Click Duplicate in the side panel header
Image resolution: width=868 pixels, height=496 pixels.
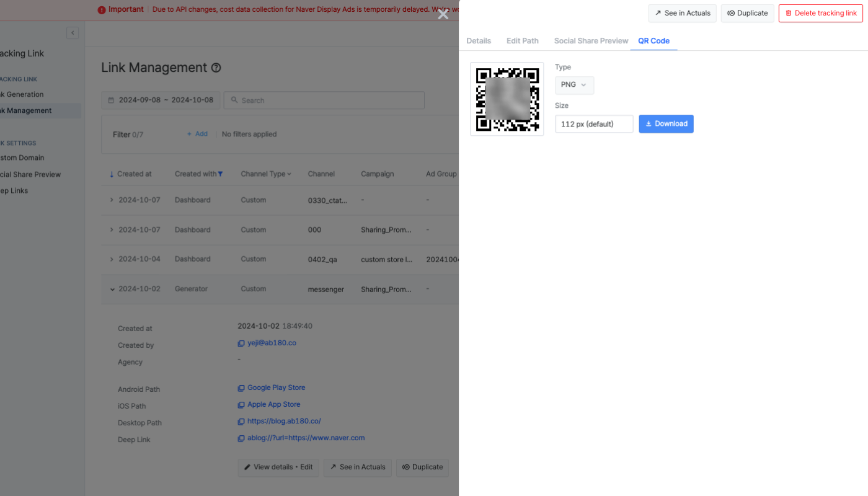point(748,14)
